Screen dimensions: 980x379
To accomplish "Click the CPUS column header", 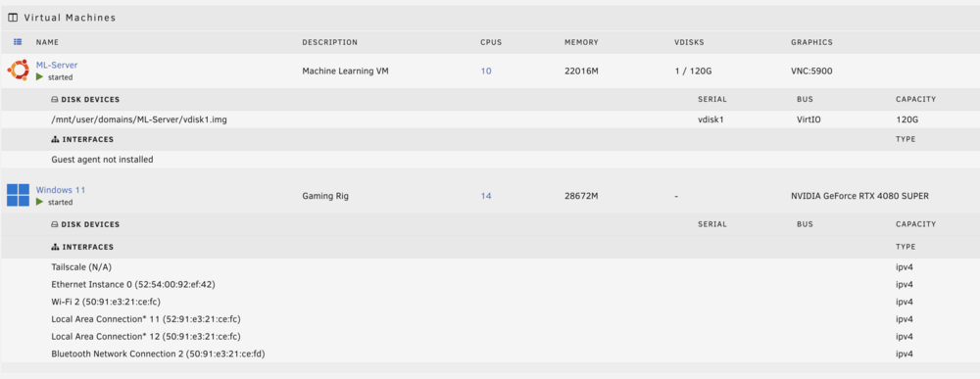I will click(491, 42).
